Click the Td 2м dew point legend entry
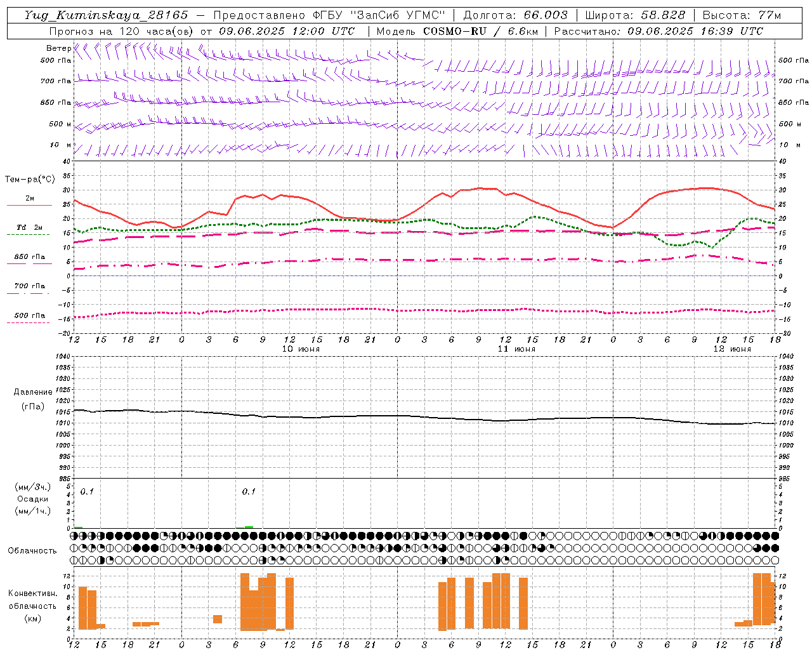Image resolution: width=812 pixels, height=650 pixels. tap(29, 227)
